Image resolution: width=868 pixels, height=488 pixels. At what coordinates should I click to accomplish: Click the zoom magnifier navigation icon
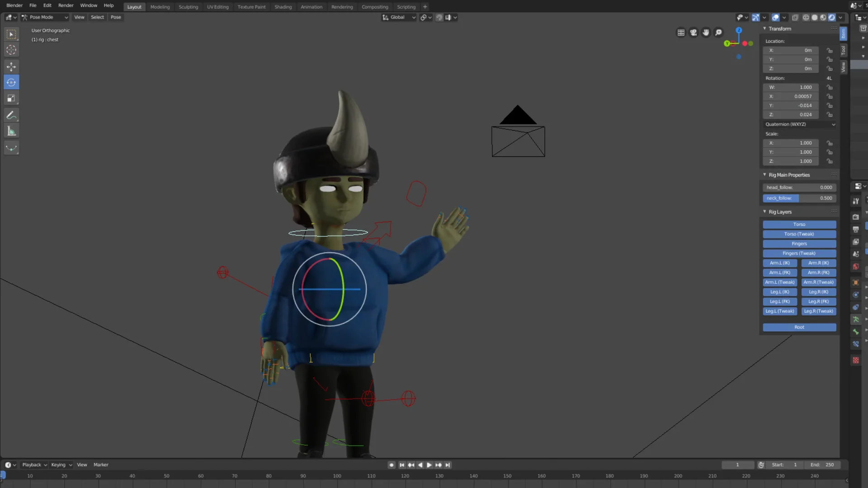(718, 33)
